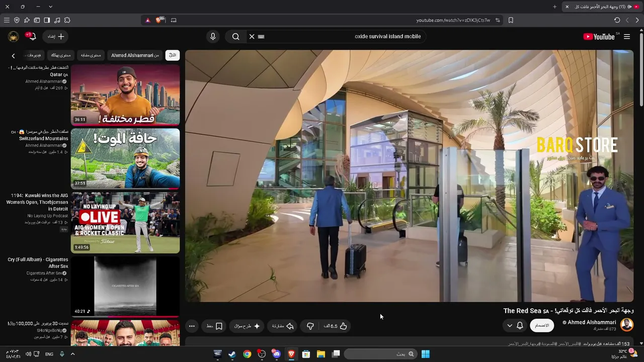This screenshot has width=644, height=362.
Task: Open Google Chrome from taskbar
Action: click(247, 354)
